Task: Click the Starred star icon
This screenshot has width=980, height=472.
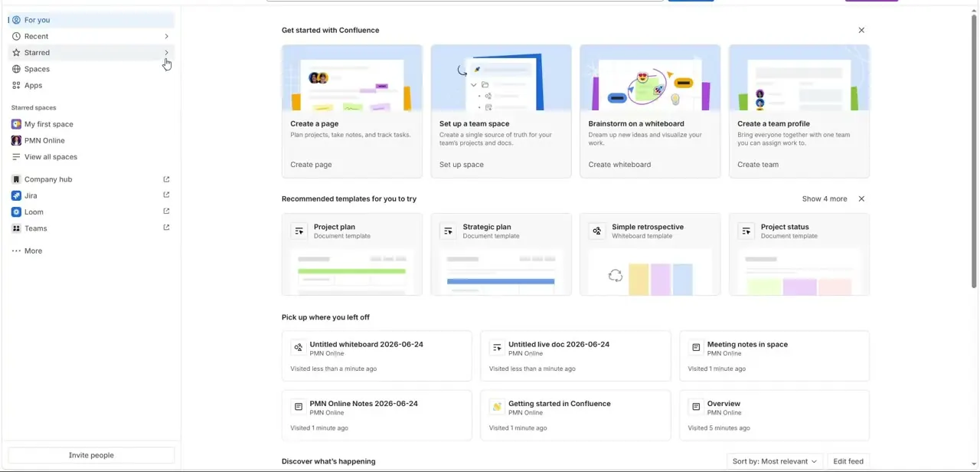Action: tap(16, 53)
